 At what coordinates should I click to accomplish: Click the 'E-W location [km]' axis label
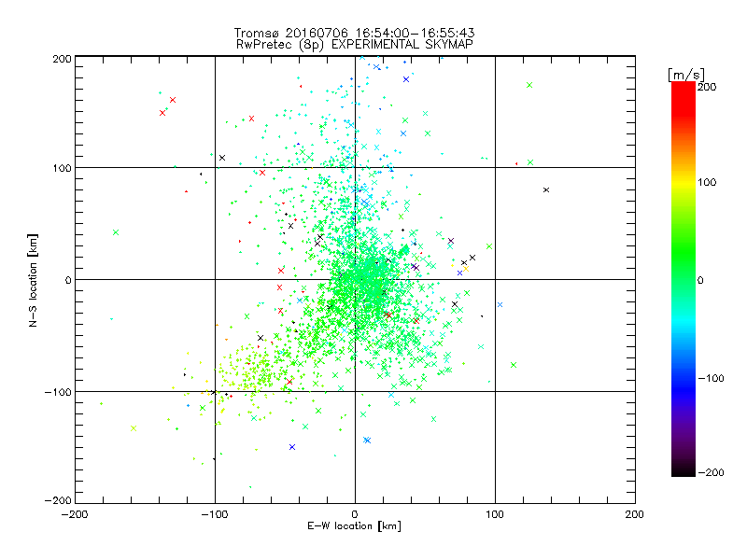pyautogui.click(x=355, y=525)
